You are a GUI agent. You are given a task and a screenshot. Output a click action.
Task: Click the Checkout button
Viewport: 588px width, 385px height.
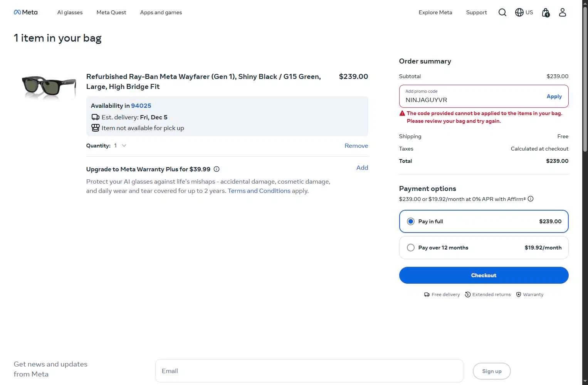pos(484,275)
